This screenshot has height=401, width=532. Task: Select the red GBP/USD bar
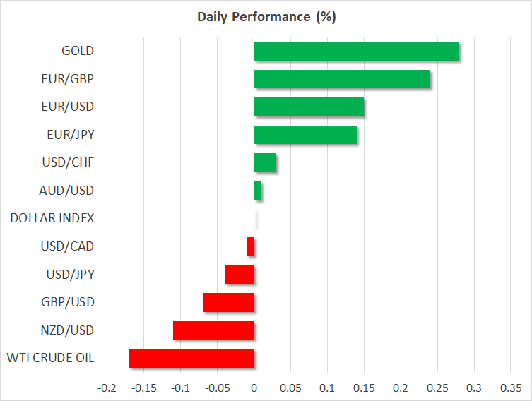[228, 302]
